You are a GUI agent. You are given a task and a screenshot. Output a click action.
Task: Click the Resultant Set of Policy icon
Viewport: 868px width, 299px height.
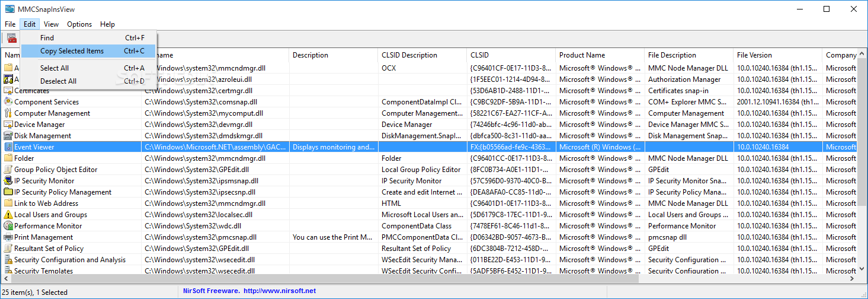coord(8,249)
